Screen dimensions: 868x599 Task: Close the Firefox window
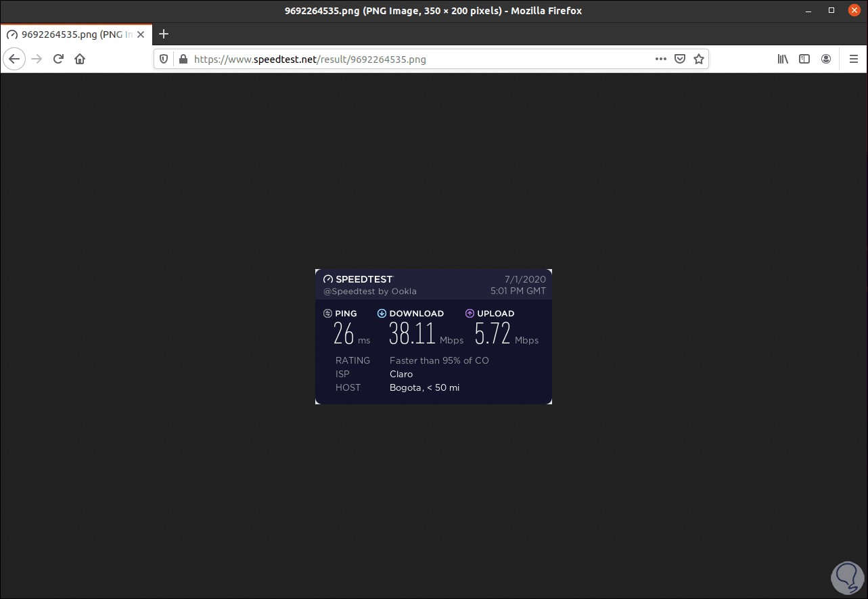854,11
